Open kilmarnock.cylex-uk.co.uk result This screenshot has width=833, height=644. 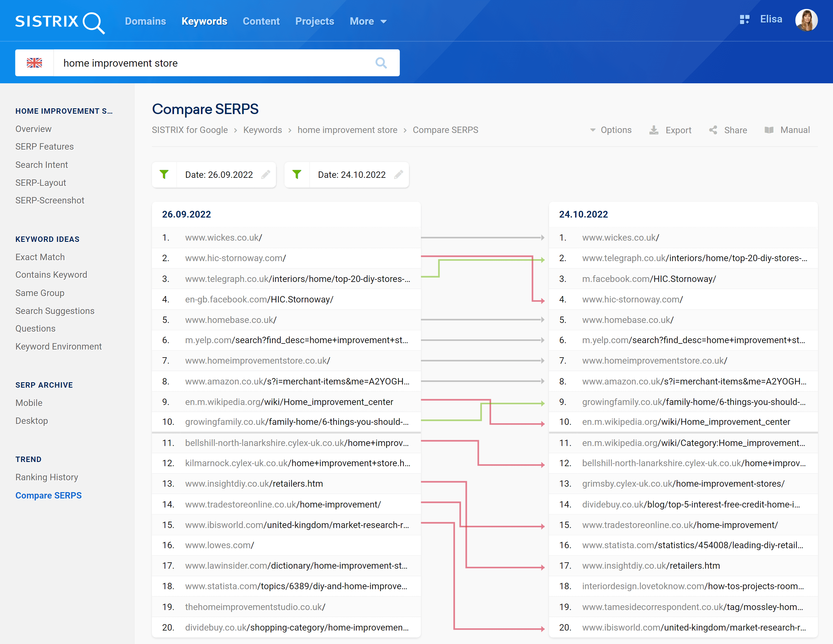tap(298, 463)
